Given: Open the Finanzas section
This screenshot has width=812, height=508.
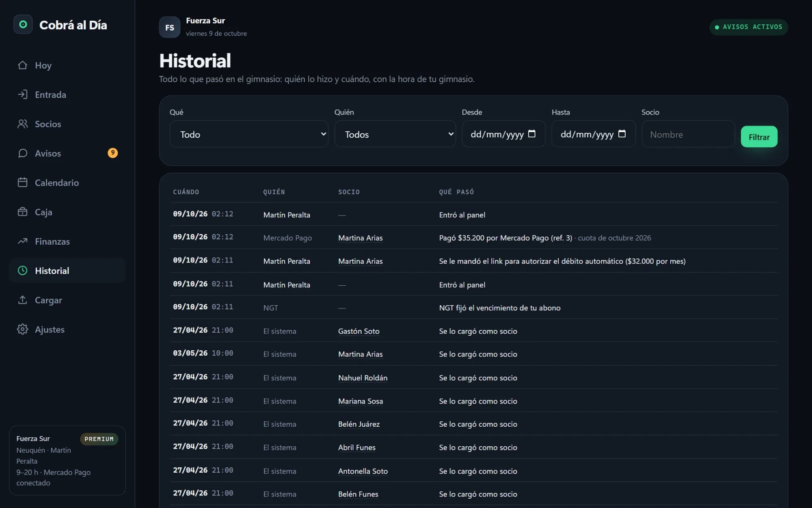Looking at the screenshot, I should (x=67, y=241).
